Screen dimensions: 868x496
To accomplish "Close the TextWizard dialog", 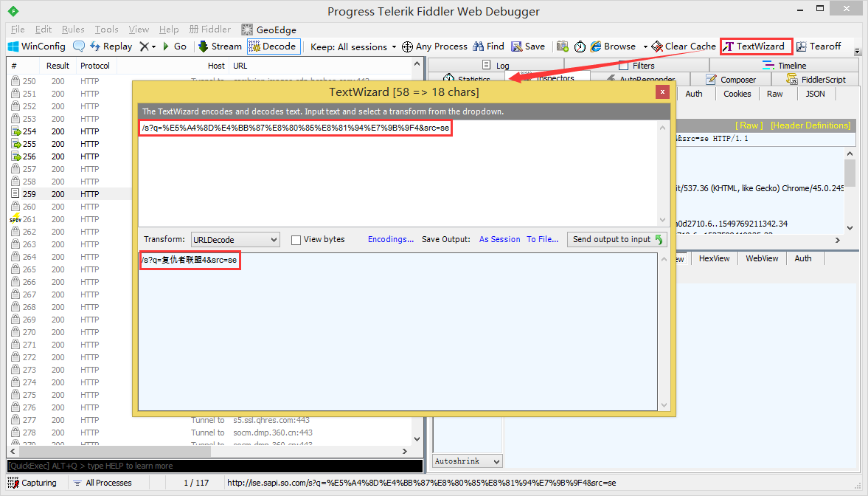I will point(662,92).
